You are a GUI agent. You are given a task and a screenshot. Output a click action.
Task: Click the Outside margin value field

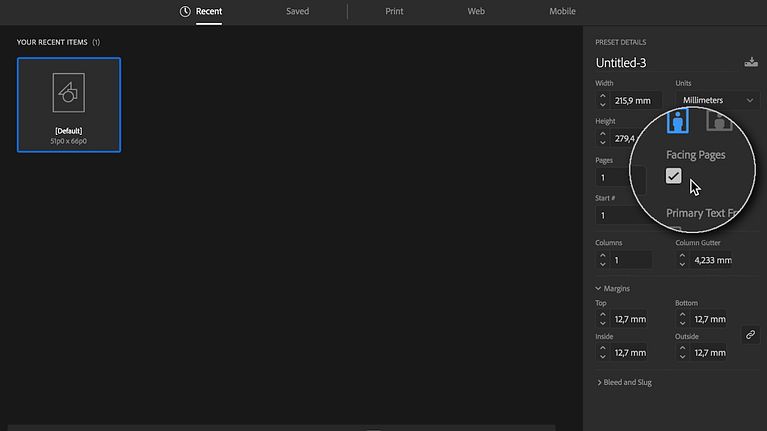[708, 353]
